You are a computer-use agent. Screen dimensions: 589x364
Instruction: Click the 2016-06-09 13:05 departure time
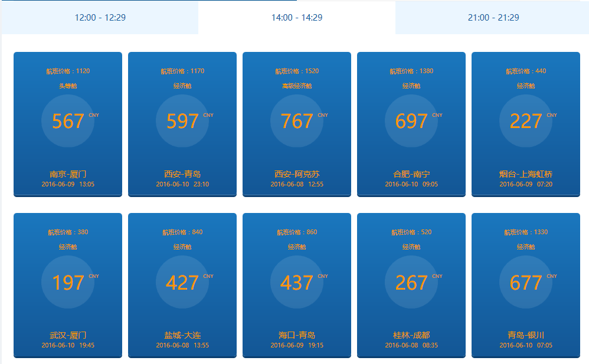click(68, 184)
